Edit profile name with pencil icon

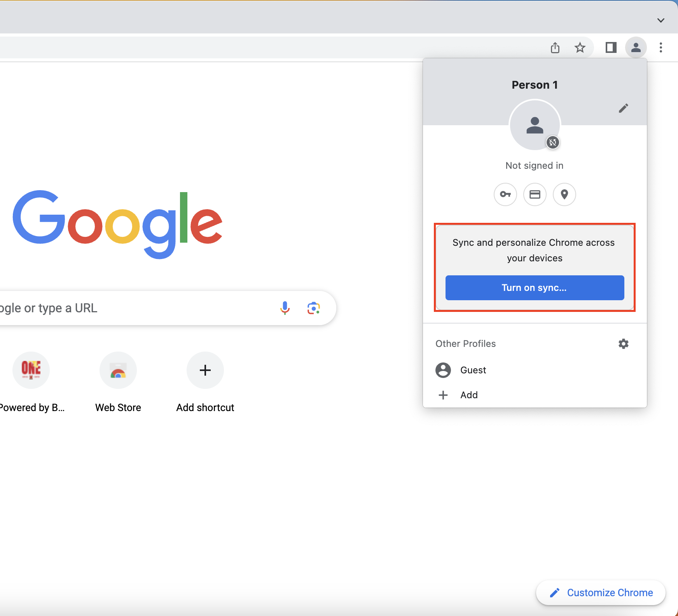click(x=623, y=108)
